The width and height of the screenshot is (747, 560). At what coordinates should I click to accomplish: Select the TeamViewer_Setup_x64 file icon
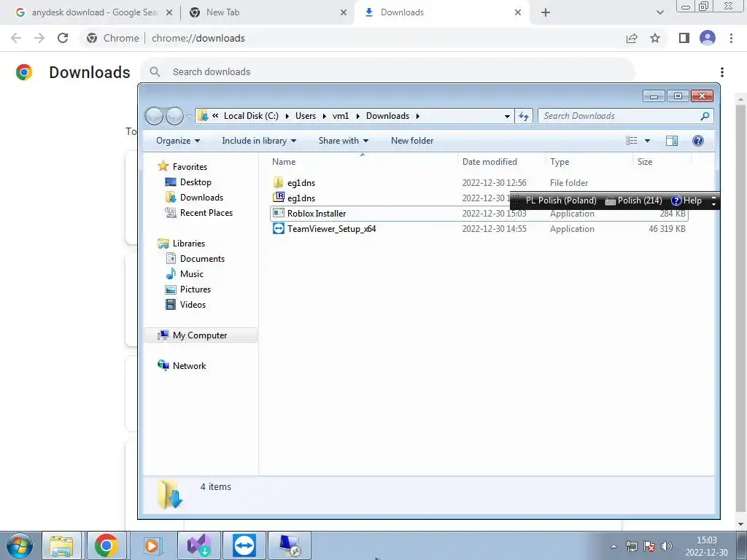tap(278, 228)
